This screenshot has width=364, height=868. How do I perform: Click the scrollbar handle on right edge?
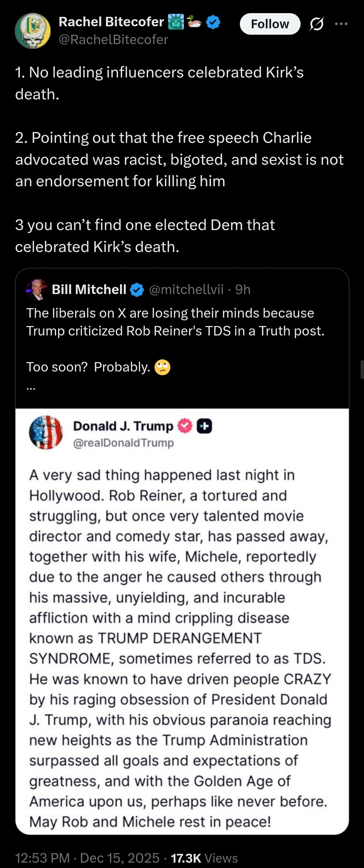[x=362, y=369]
